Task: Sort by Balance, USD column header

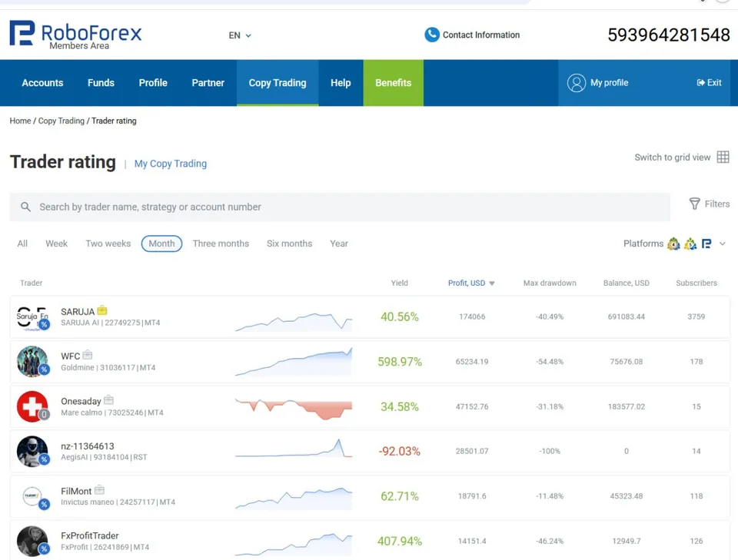Action: tap(626, 283)
